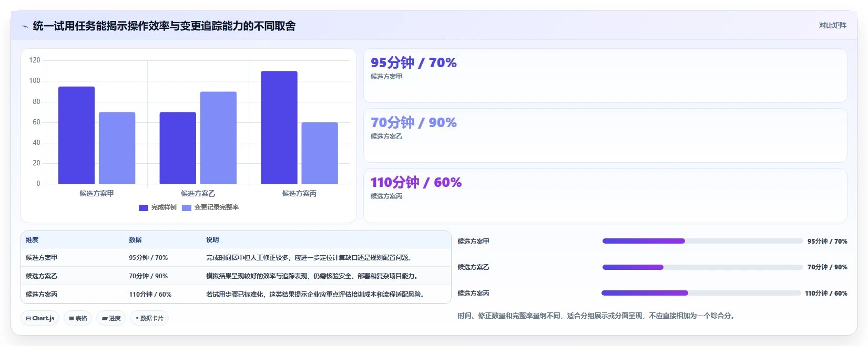Click the y-axis value 100
This screenshot has width=868, height=346.
pos(35,81)
